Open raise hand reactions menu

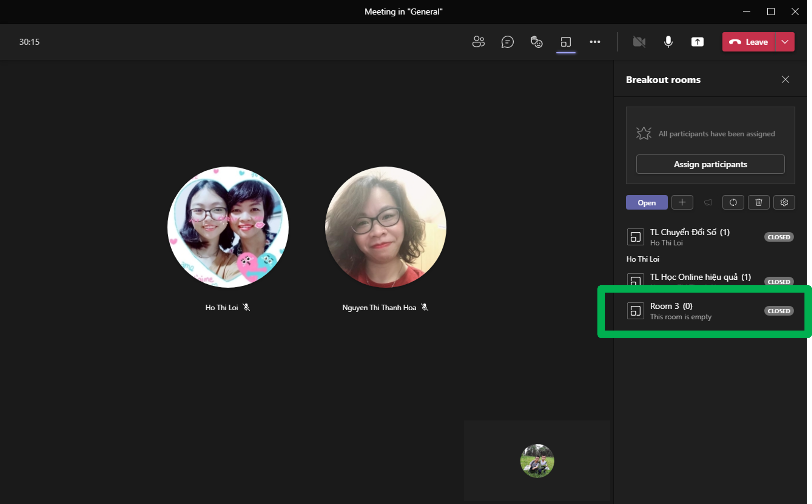point(536,42)
